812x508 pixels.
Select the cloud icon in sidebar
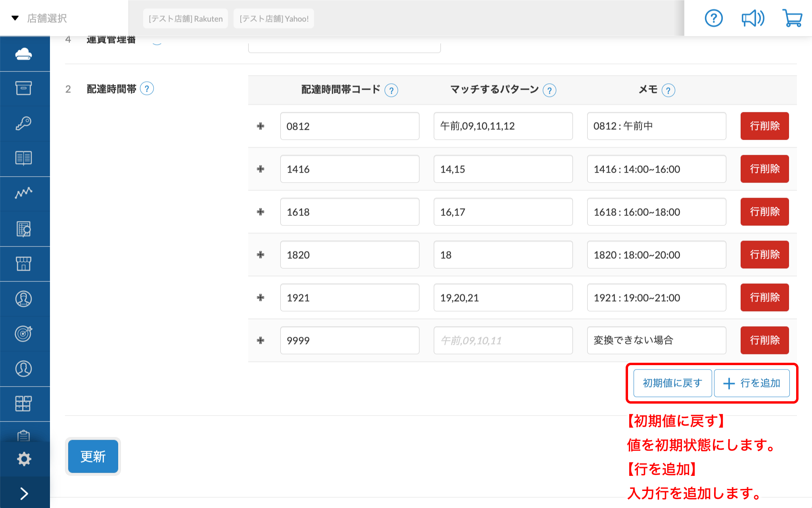[x=25, y=53]
